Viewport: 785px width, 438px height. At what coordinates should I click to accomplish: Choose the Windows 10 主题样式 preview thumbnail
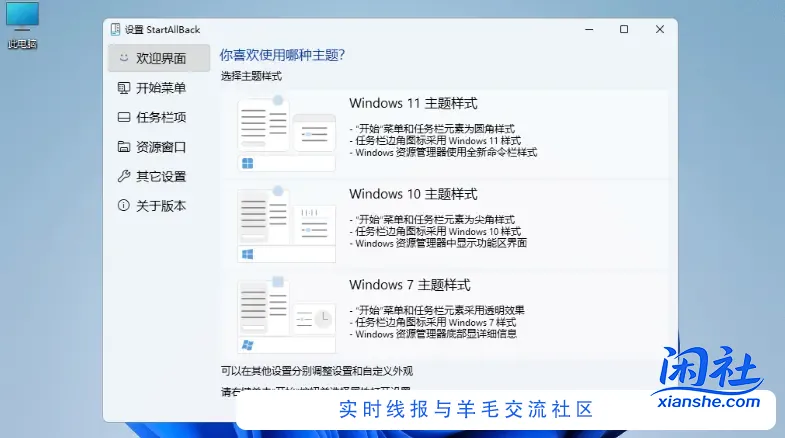click(x=286, y=224)
